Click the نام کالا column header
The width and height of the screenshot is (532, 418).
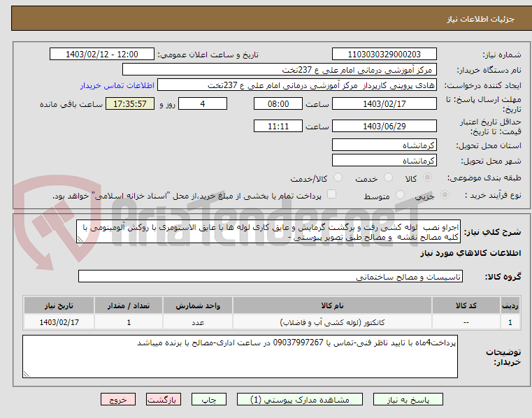point(332,305)
